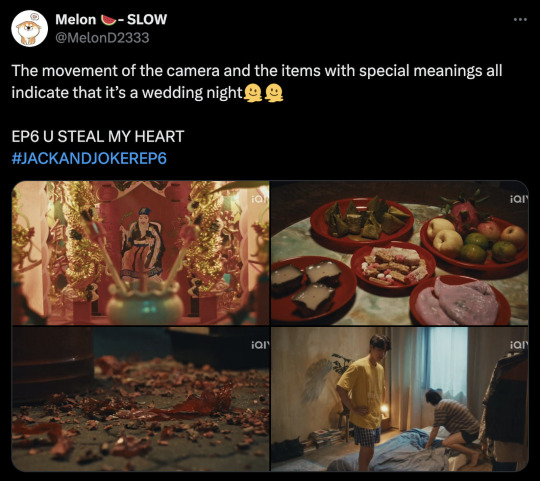Open the three-dot more options menu
The width and height of the screenshot is (540, 481).
[x=520, y=20]
